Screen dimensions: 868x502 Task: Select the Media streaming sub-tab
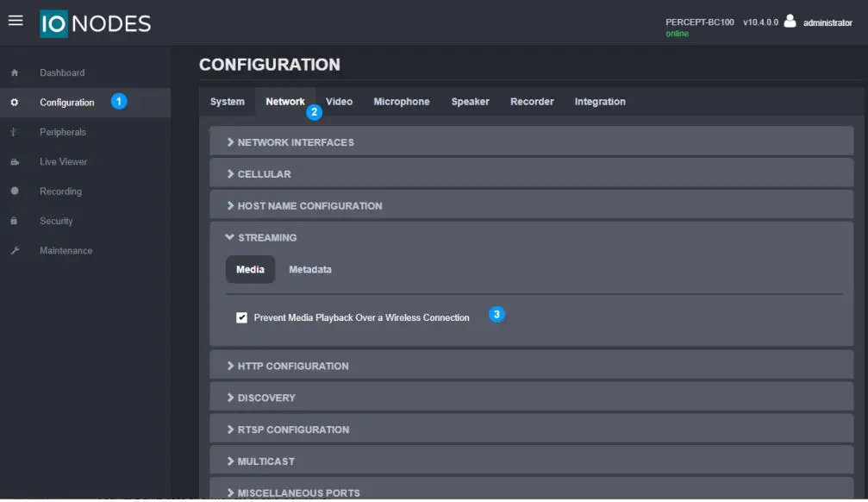(250, 270)
